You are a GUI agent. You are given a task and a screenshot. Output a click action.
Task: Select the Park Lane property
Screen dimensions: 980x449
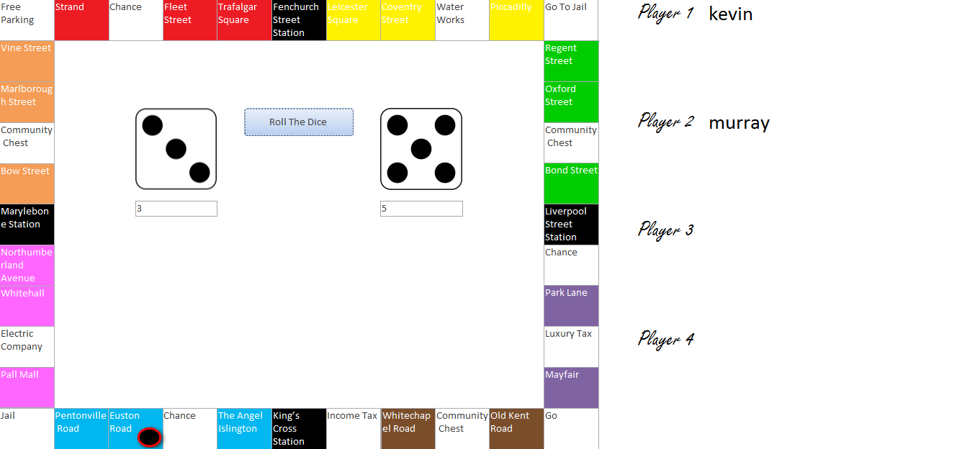pyautogui.click(x=571, y=306)
